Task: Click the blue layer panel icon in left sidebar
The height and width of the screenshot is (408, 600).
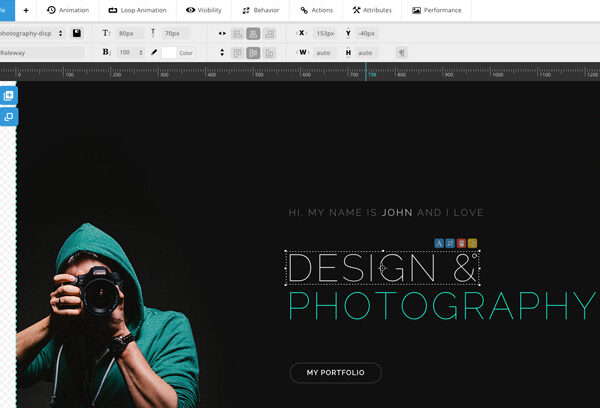Action: click(8, 96)
